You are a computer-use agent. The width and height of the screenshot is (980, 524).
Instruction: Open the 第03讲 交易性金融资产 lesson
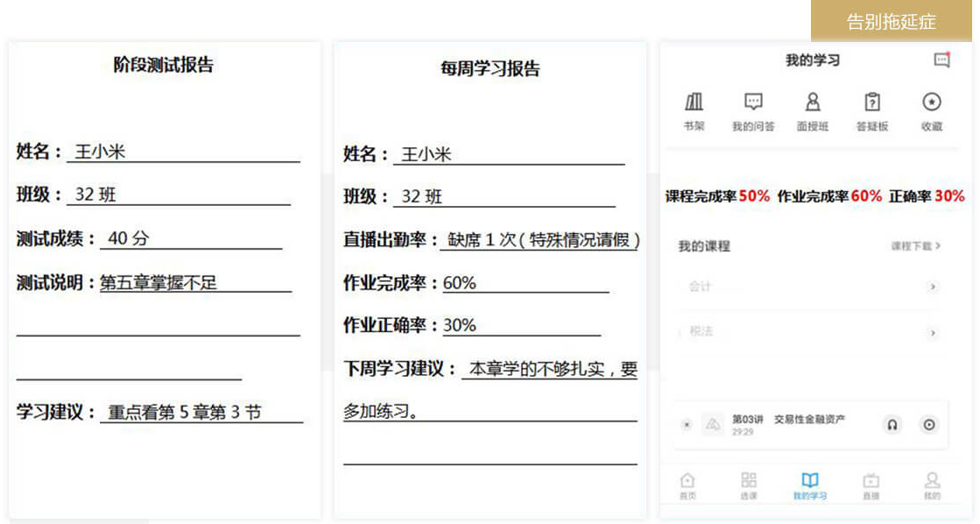788,420
